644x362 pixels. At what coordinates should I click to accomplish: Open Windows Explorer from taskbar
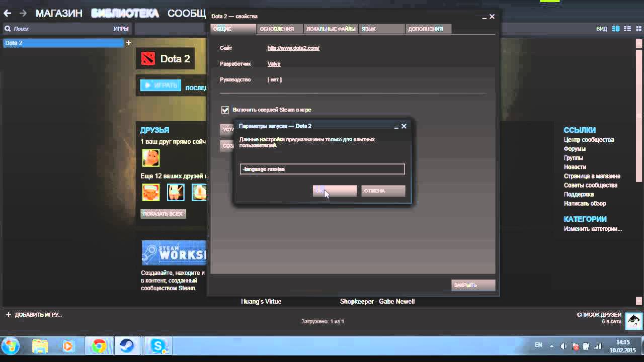pos(40,346)
